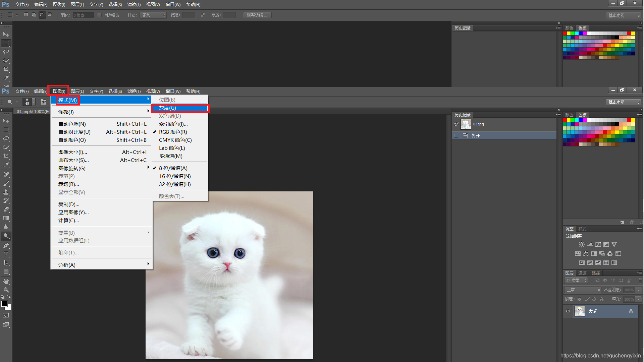Select the Lasso tool in lower window
This screenshot has height=362, width=644.
tap(6, 139)
